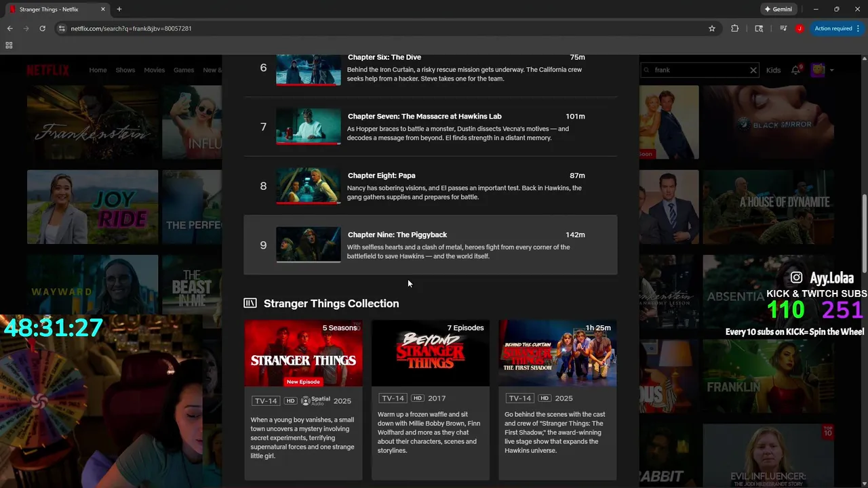Bookmark this page with the star icon
Image resolution: width=868 pixels, height=488 pixels.
pos(712,28)
